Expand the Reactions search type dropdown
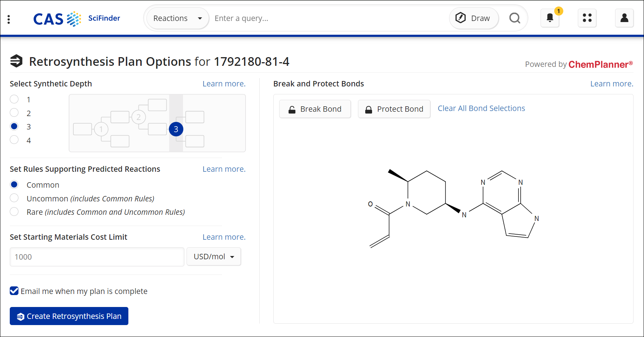The image size is (644, 337). (177, 18)
